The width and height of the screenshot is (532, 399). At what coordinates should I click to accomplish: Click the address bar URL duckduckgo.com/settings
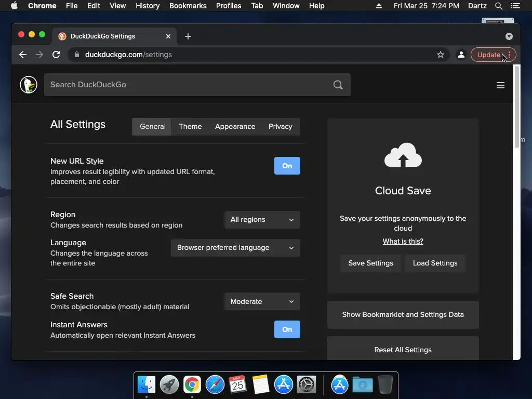[x=129, y=55]
